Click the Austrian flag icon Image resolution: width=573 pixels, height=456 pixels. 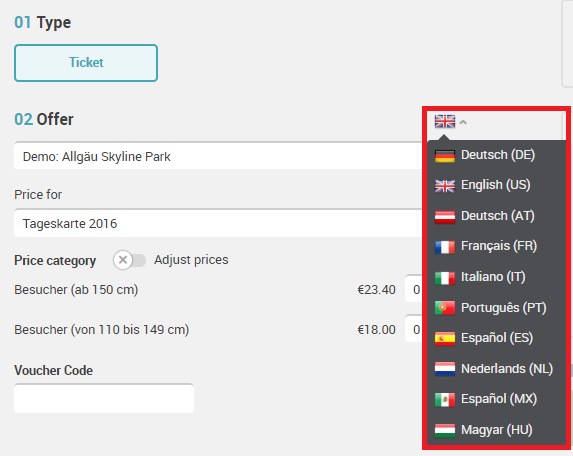tap(445, 217)
